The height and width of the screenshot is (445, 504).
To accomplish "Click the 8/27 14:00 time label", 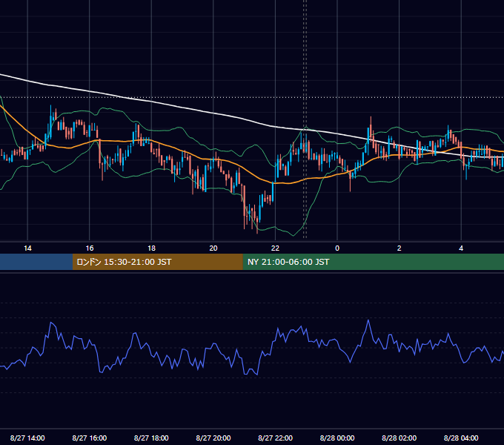I will [27, 438].
